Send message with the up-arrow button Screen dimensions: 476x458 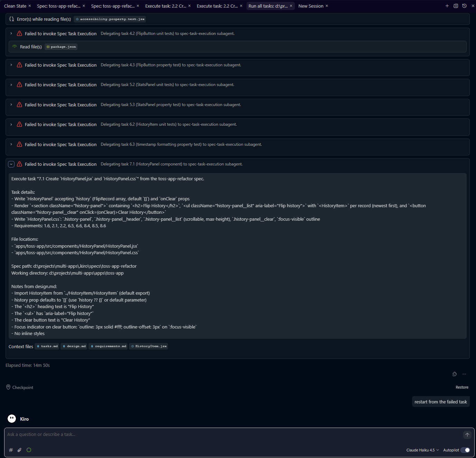click(467, 435)
